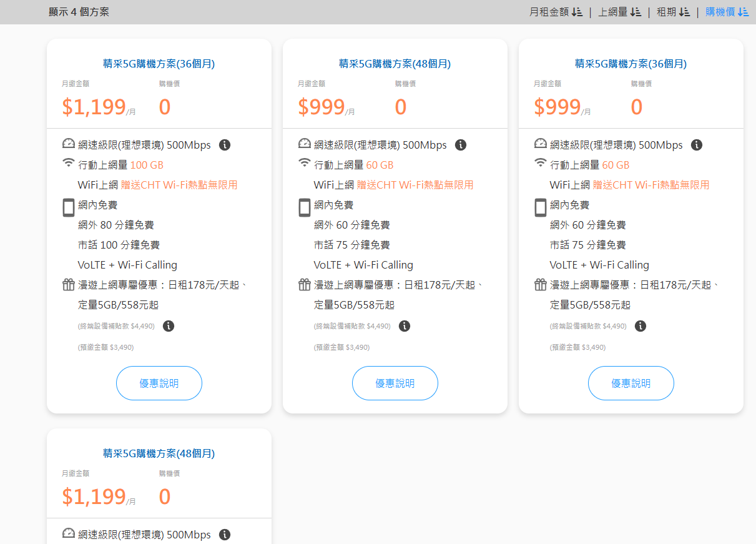The width and height of the screenshot is (756, 544).
Task: Click gift icon in $999 36-month plan
Action: tap(541, 285)
